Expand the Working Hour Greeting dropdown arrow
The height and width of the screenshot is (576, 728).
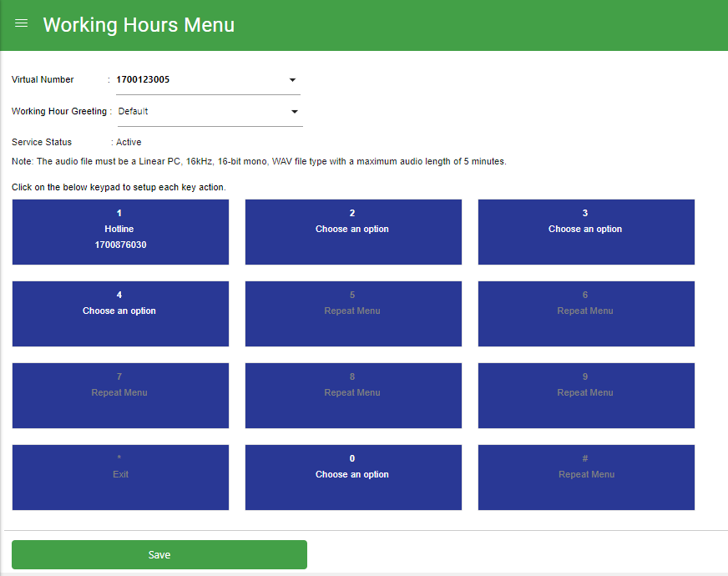295,111
